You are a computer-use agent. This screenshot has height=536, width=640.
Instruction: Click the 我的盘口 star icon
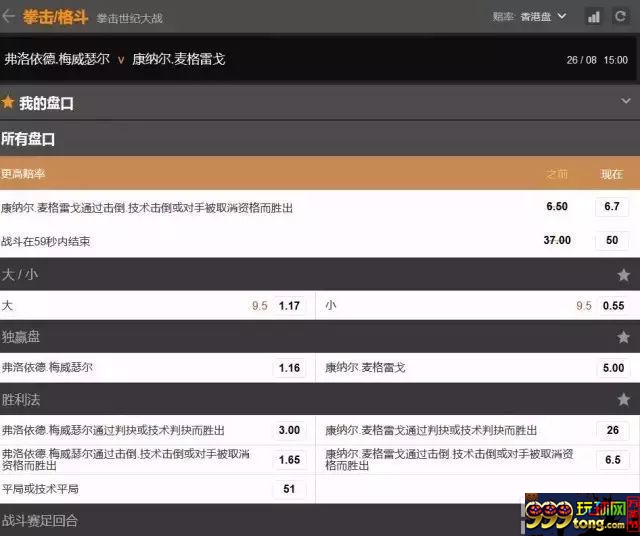pyautogui.click(x=7, y=102)
